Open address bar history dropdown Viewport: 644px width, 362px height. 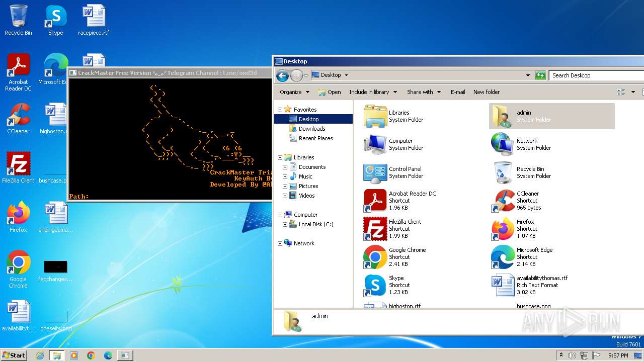[x=528, y=75]
